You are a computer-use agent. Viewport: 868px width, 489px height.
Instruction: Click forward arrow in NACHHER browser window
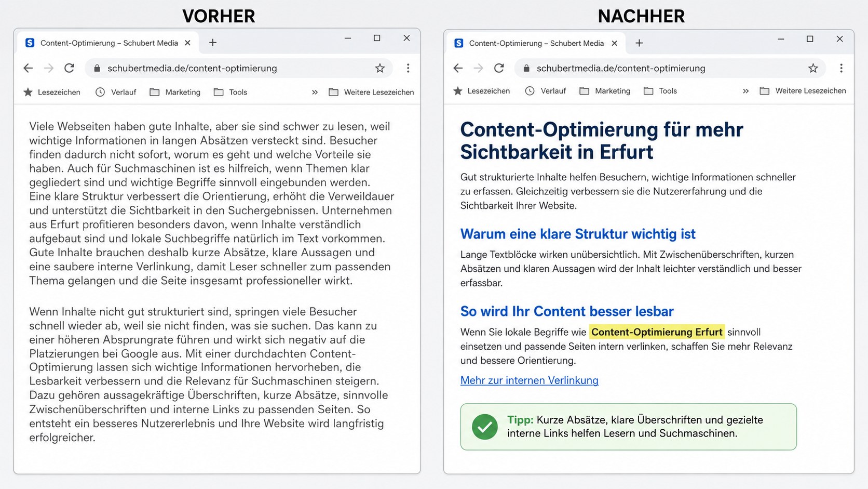tap(478, 68)
